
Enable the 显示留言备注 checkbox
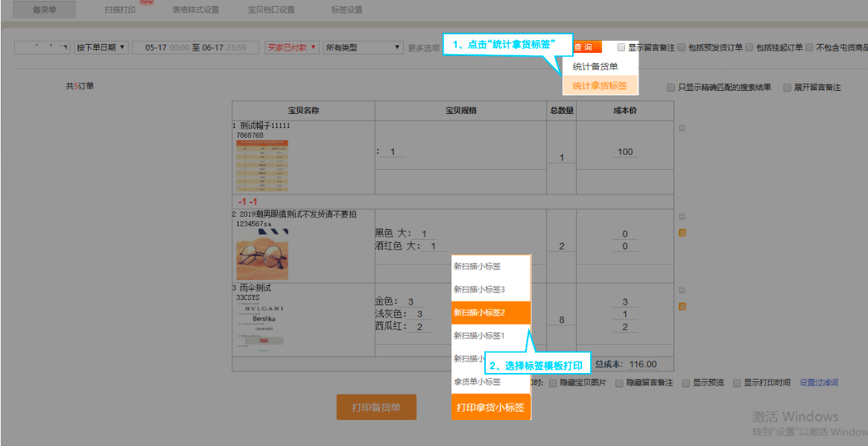(x=621, y=48)
